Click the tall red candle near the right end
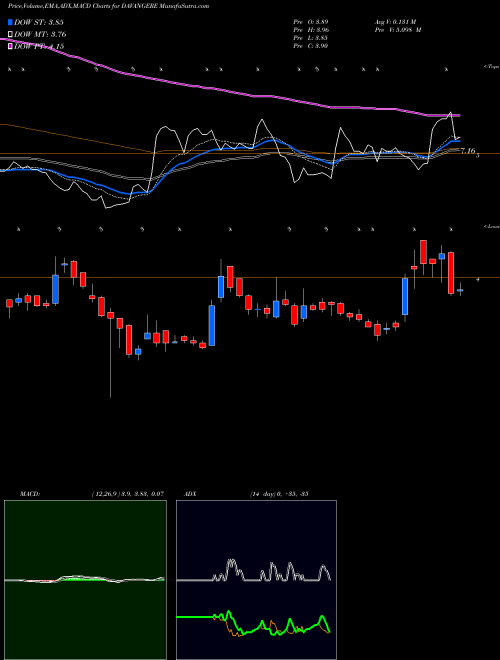This screenshot has height=660, width=500. click(451, 273)
